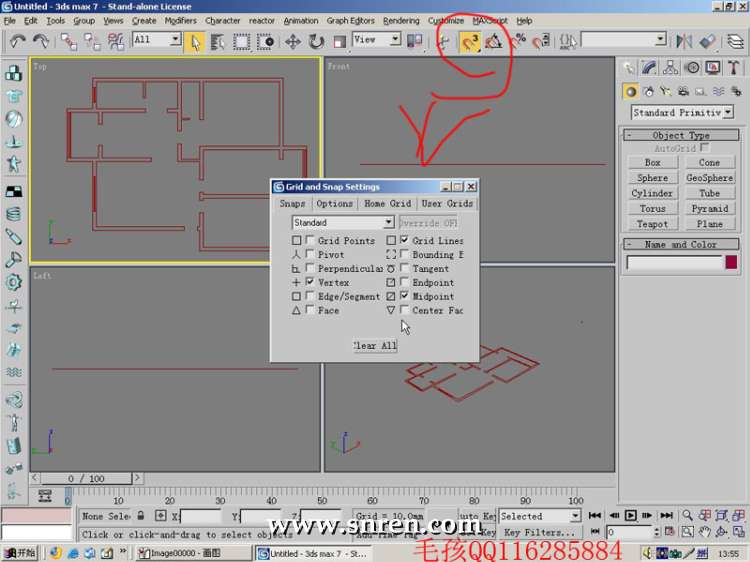
Task: Click the Zoom viewport control magnifier
Action: coord(687,515)
